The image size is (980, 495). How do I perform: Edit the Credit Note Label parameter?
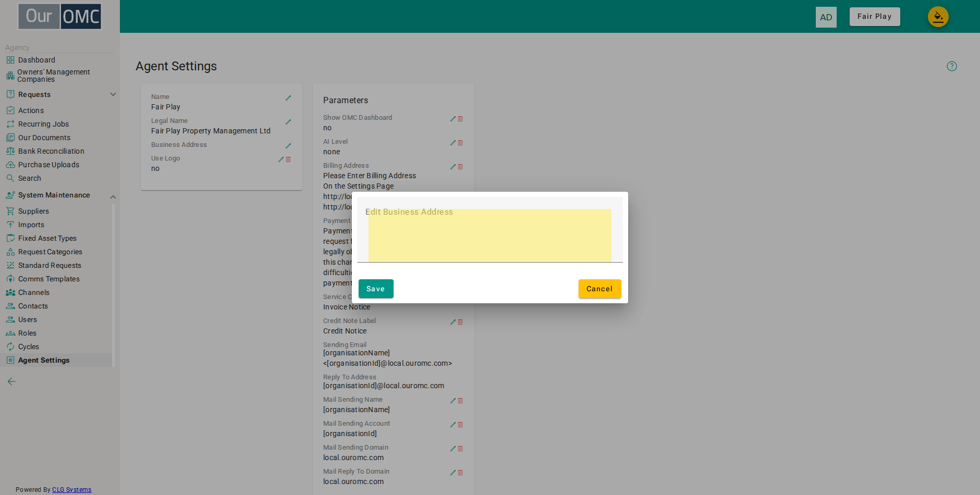453,322
